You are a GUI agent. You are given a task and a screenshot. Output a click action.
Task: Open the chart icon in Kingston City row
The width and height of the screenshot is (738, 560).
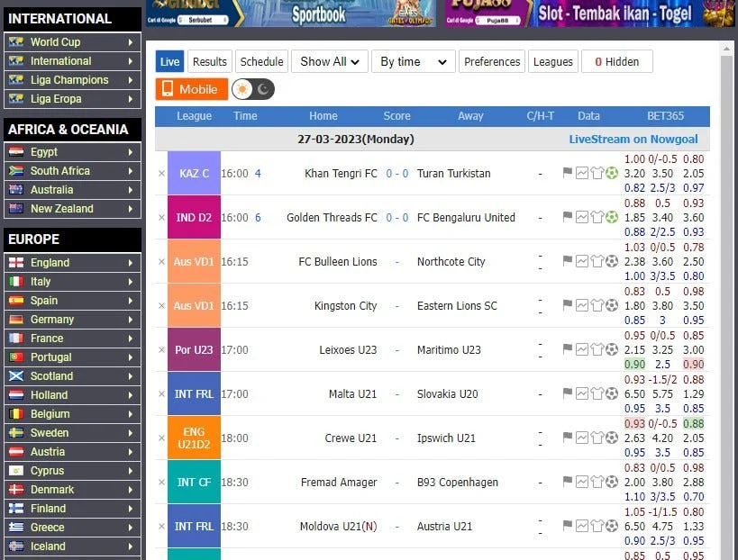[582, 305]
